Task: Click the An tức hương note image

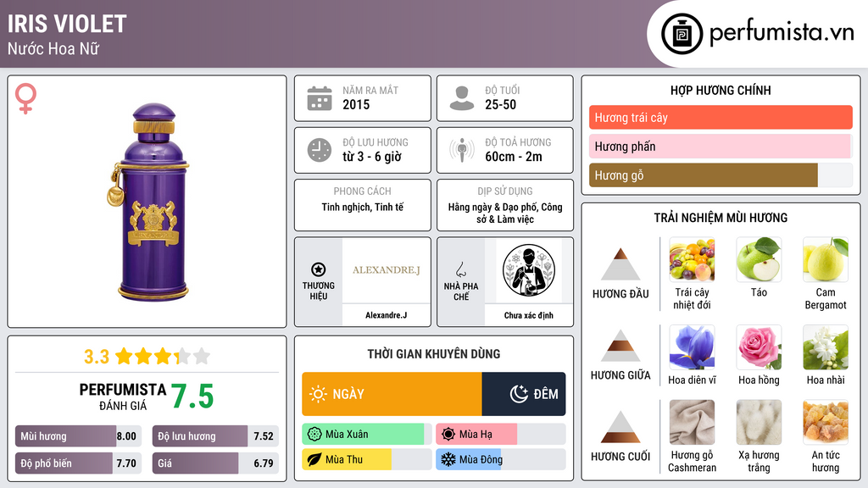Action: click(x=826, y=422)
